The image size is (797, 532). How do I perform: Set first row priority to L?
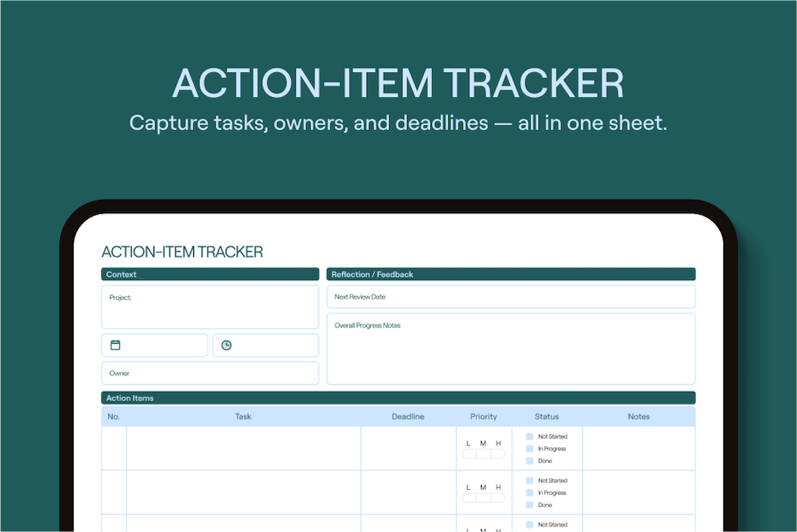[x=469, y=453]
